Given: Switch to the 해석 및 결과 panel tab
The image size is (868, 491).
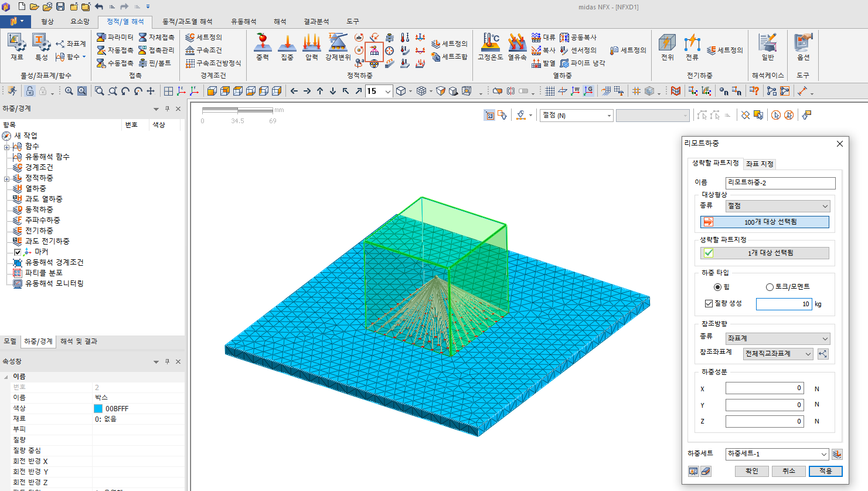Looking at the screenshot, I should [x=79, y=341].
